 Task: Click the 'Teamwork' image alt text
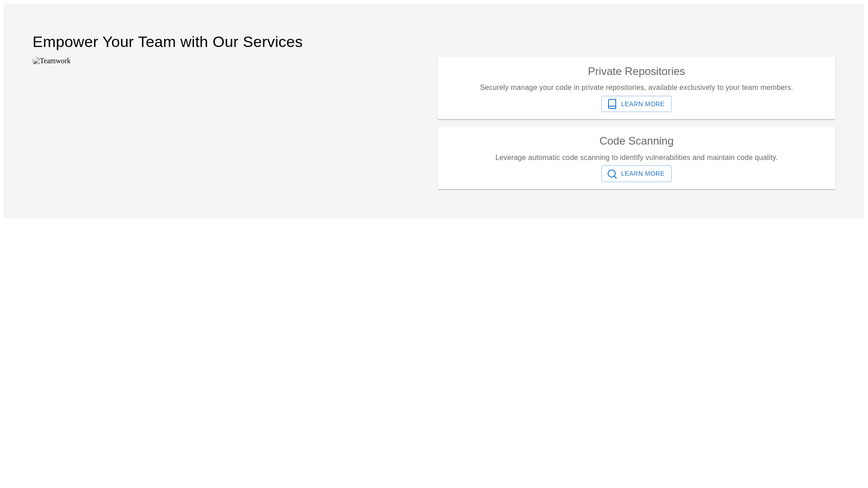click(x=55, y=61)
